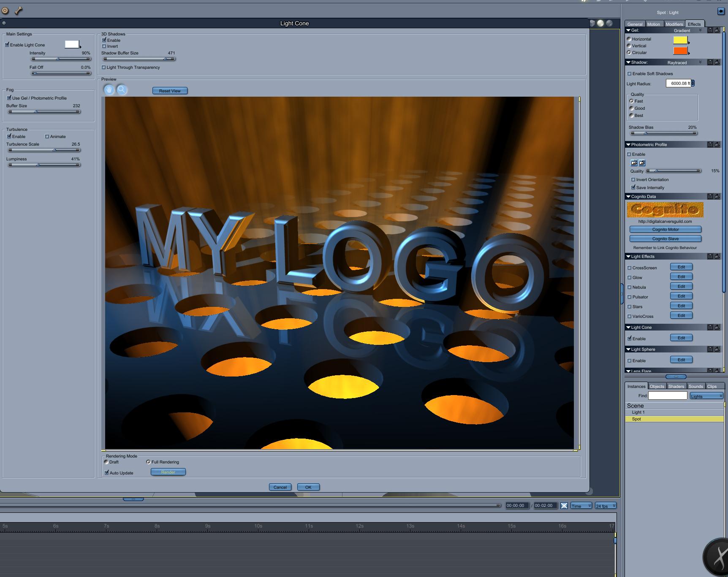Click the bone tool icon in top toolbar
This screenshot has width=728, height=577.
tap(19, 10)
